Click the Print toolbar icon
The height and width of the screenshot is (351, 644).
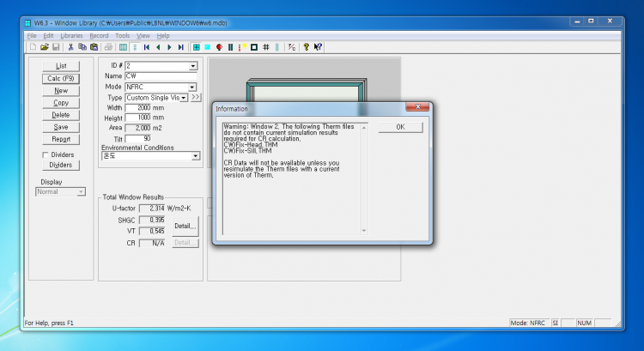click(x=108, y=47)
